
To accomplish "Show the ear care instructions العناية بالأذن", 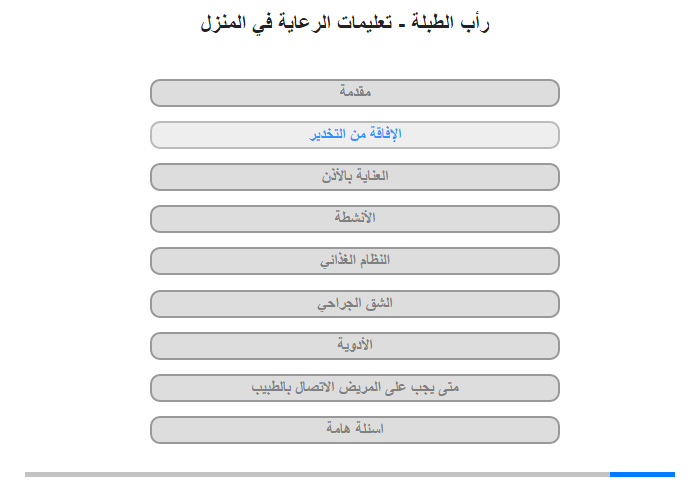I will pyautogui.click(x=355, y=177).
